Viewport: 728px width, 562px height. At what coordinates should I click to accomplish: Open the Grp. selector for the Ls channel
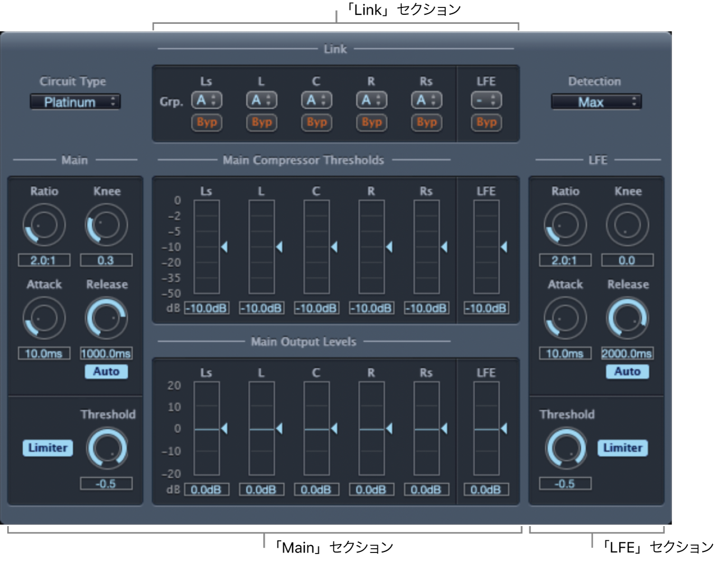click(207, 100)
